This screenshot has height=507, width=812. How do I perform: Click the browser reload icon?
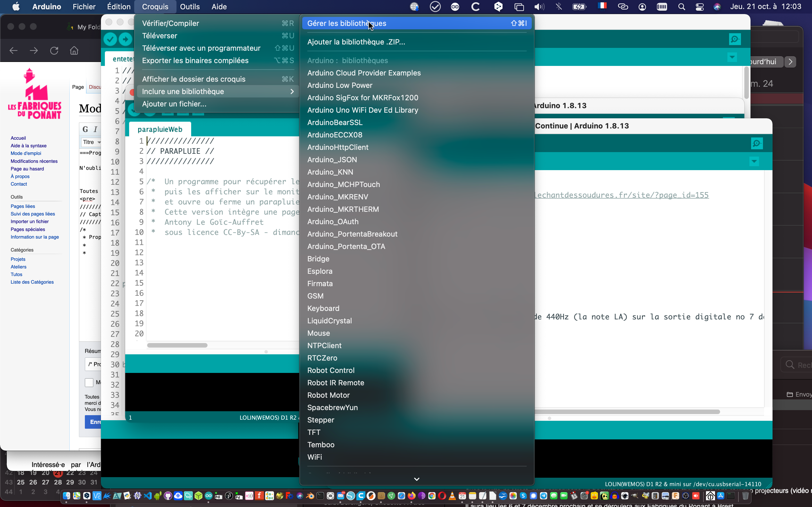point(54,51)
